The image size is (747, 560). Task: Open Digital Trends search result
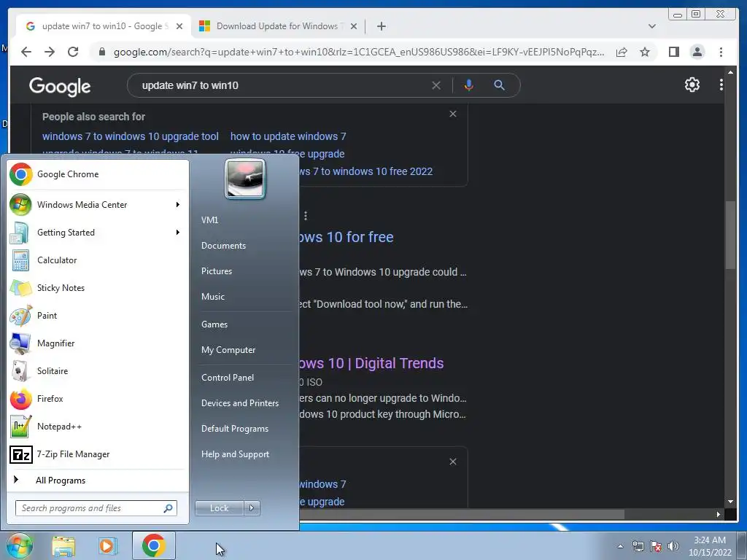[371, 363]
